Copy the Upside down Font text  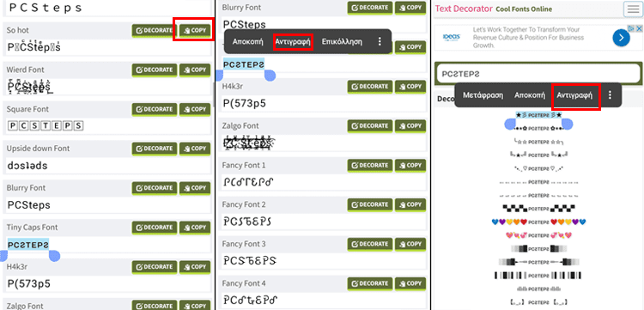[x=195, y=149]
